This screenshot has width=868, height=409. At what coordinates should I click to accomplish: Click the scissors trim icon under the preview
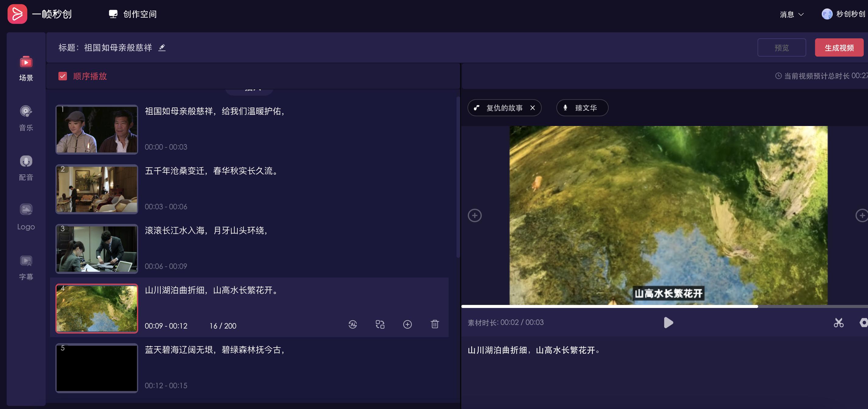(x=838, y=323)
